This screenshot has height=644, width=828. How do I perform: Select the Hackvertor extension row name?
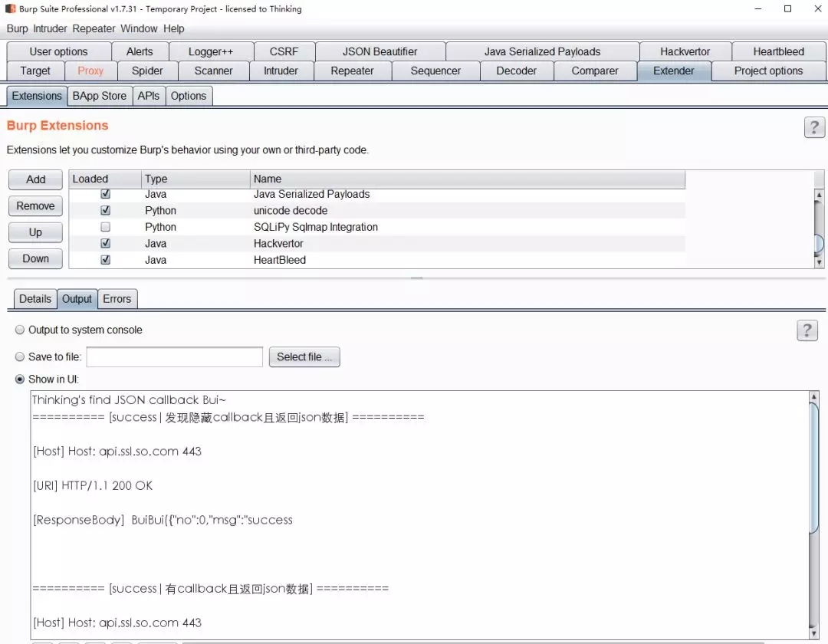pyautogui.click(x=278, y=243)
